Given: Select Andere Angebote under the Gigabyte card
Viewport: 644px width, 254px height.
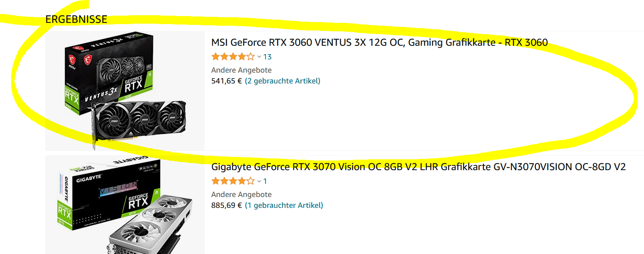Looking at the screenshot, I should point(241,195).
